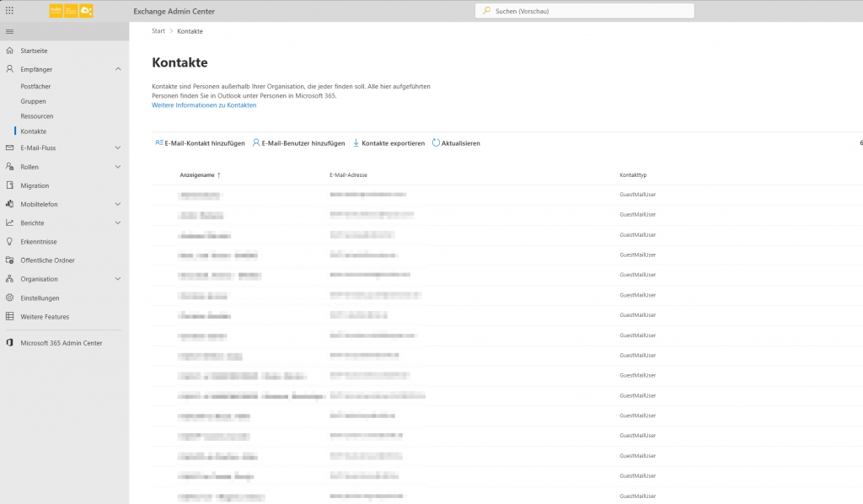Click the E-Mail-Fluss envelope icon
Screen dimensions: 863x504
point(9,148)
